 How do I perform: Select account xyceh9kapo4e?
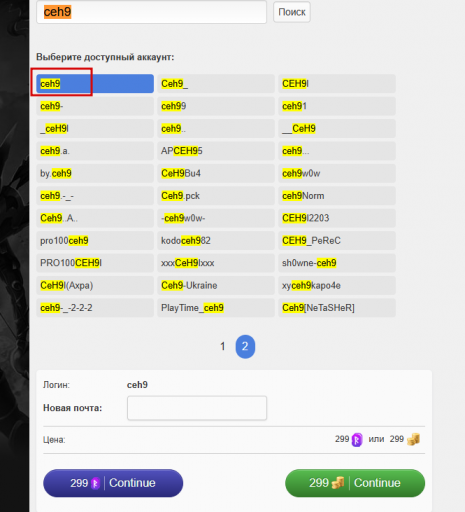[337, 285]
